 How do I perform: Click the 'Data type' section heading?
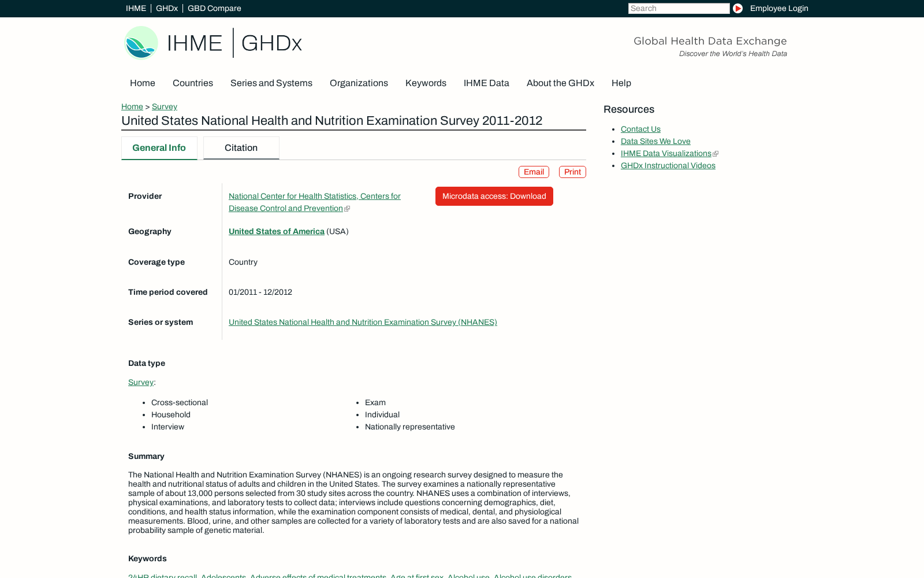147,363
